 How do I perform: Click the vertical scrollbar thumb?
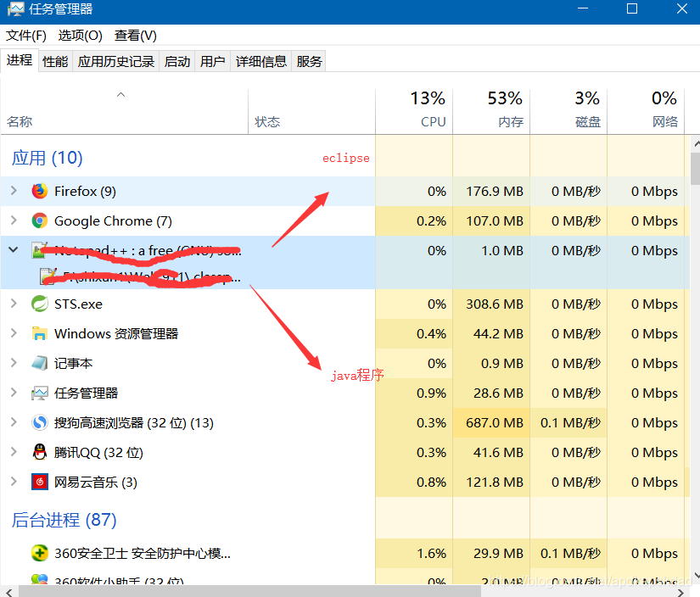(695, 169)
